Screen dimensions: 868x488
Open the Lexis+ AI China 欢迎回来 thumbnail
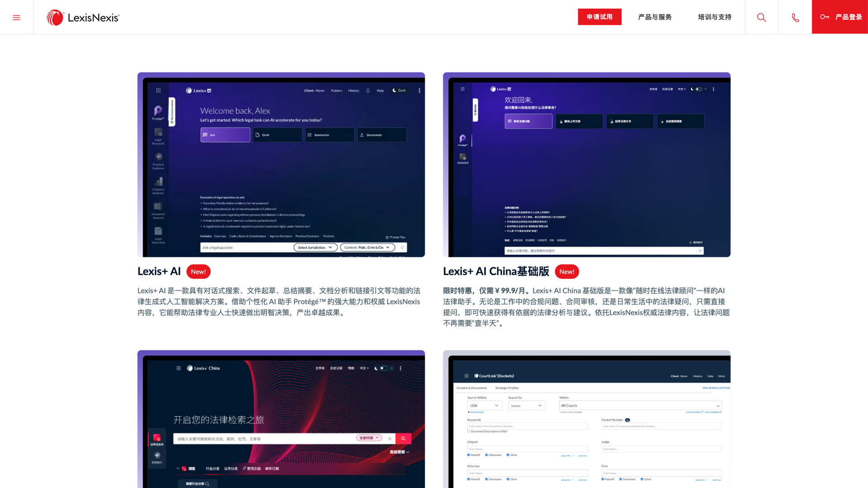(587, 164)
